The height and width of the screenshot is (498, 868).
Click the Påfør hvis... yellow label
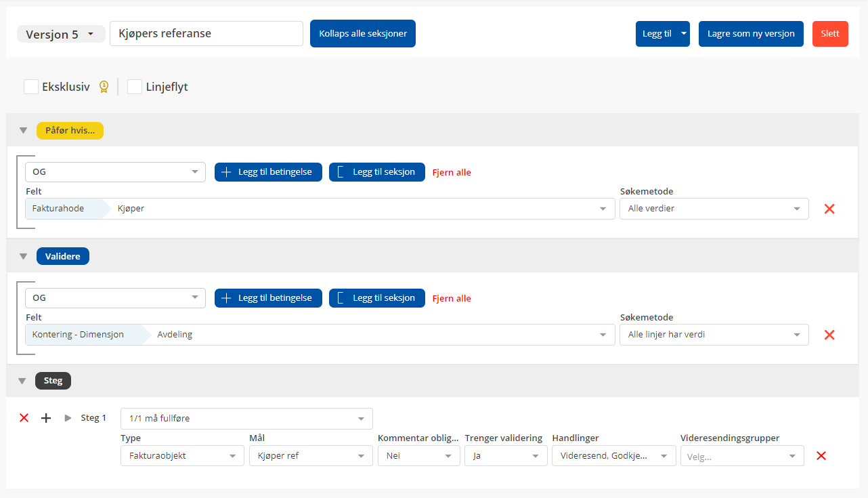tap(70, 131)
